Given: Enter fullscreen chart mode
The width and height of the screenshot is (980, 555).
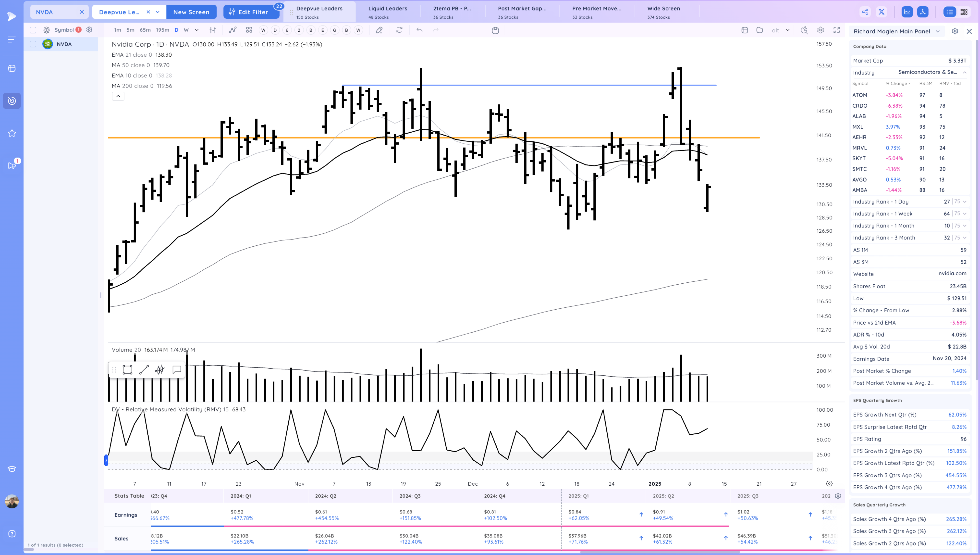Looking at the screenshot, I should [x=836, y=30].
